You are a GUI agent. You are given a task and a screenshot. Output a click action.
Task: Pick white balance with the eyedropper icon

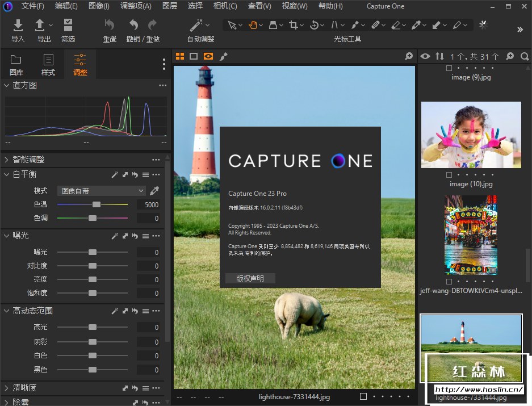pyautogui.click(x=154, y=191)
